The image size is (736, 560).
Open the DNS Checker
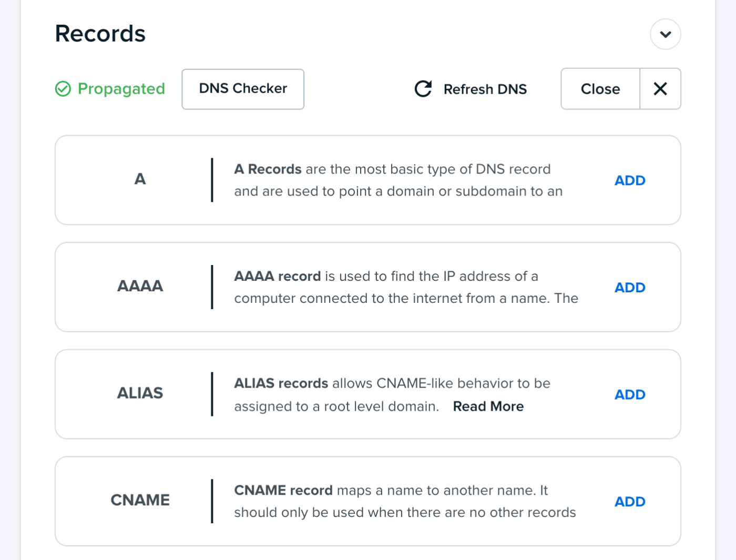242,89
